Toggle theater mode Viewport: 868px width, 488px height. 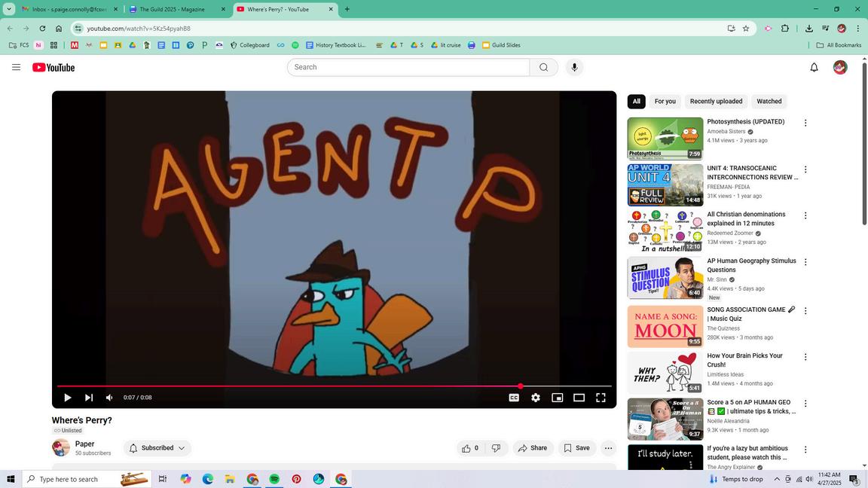pyautogui.click(x=579, y=398)
